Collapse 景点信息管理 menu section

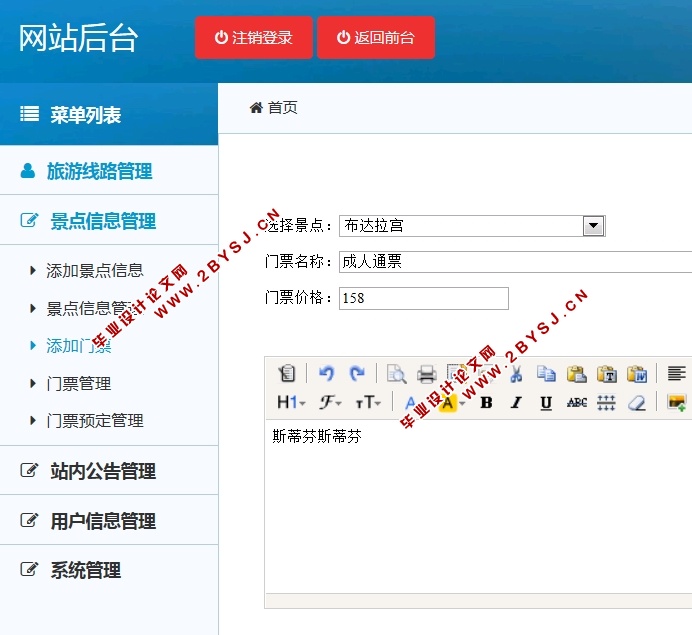(x=109, y=220)
